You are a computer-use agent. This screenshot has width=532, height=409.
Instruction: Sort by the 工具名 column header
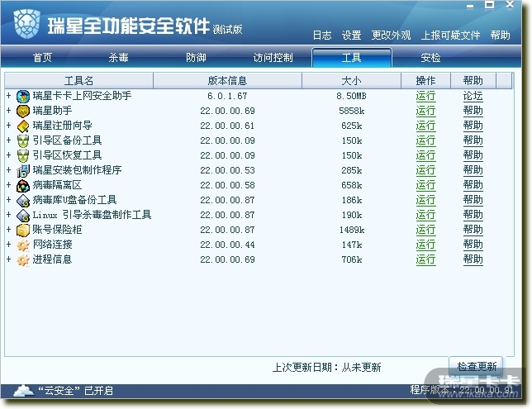coord(78,81)
